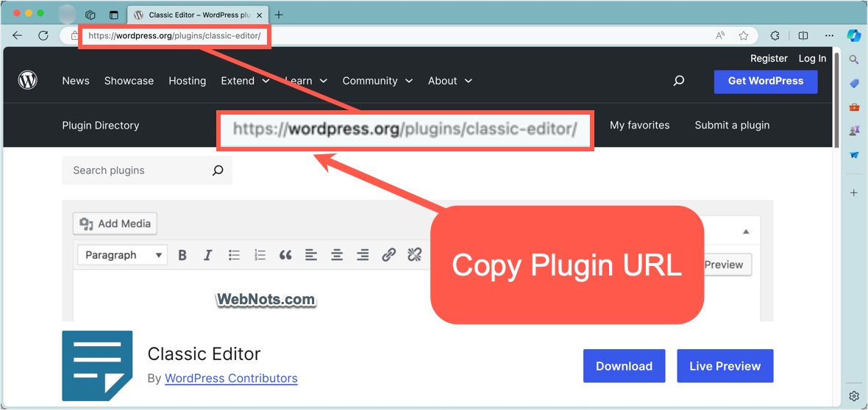Open the sidebar Telegram-style paper plane icon

pyautogui.click(x=854, y=155)
